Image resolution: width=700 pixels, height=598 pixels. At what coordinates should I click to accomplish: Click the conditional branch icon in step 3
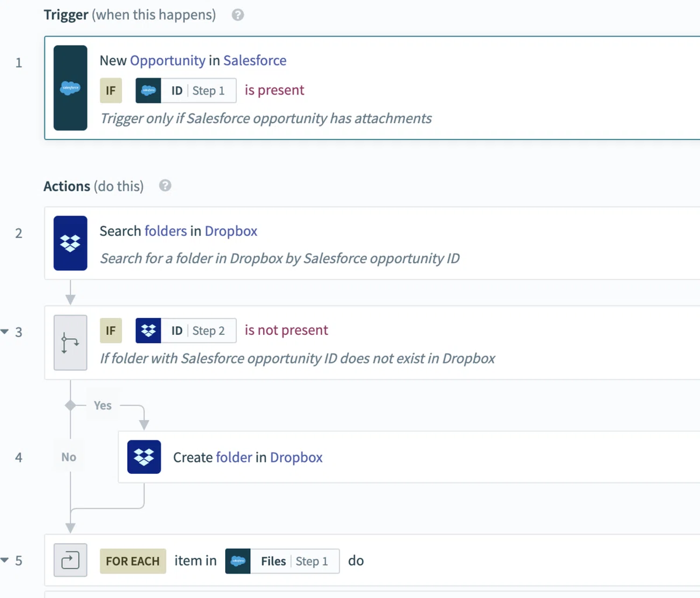(x=70, y=342)
